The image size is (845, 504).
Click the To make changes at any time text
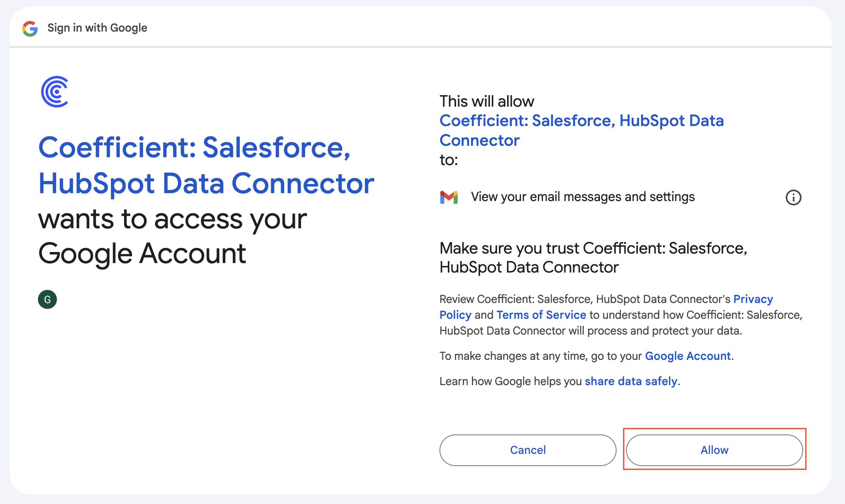tap(540, 356)
